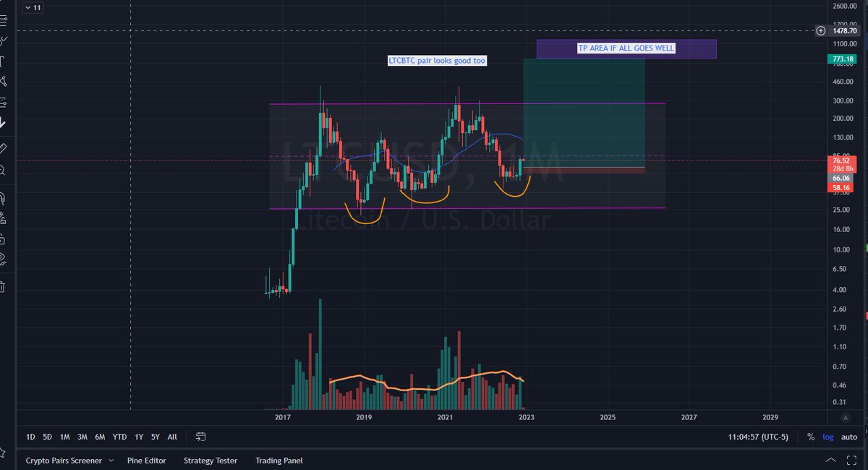Open the Trading Panel tab
Screen dimensions: 868x470
(x=278, y=461)
